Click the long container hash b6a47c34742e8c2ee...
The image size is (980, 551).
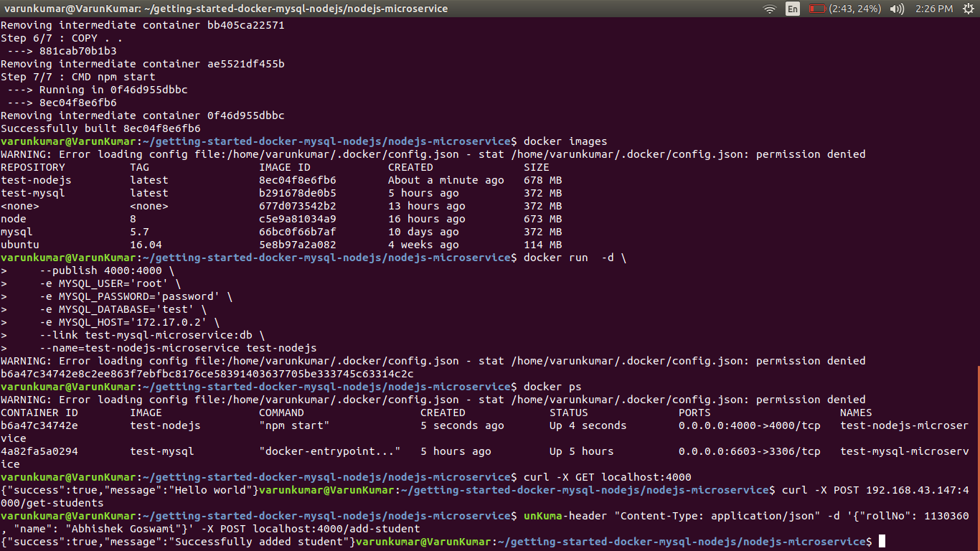coord(207,374)
